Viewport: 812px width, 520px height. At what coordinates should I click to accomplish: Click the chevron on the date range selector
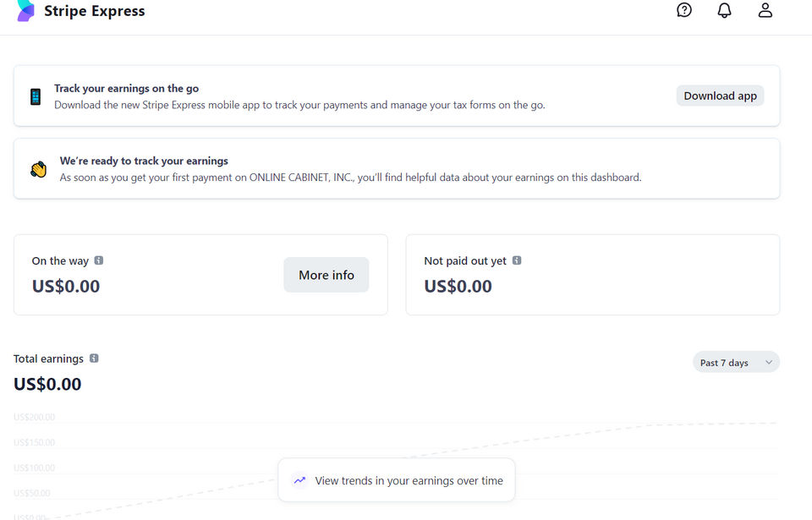pos(769,363)
